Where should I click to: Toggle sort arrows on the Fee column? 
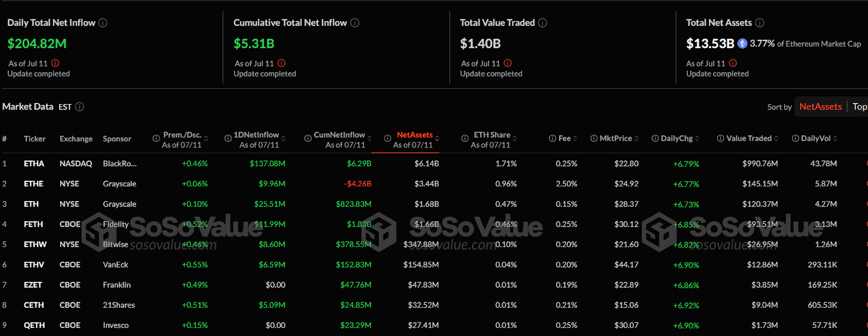(575, 138)
